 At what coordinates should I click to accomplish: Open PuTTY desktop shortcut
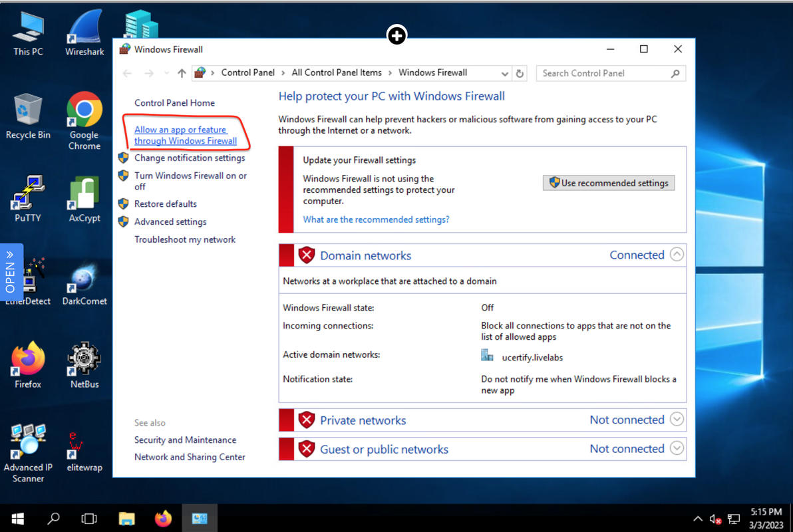(29, 199)
